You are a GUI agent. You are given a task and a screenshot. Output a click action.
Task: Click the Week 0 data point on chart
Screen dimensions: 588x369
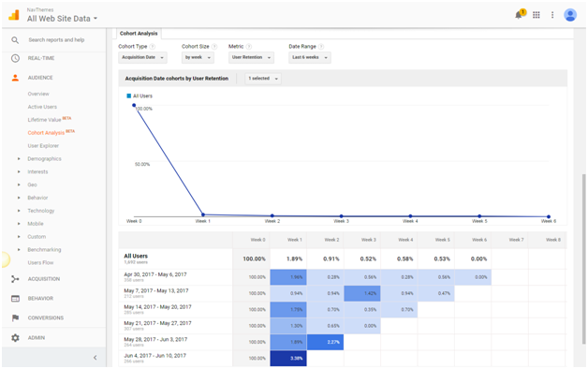click(134, 106)
